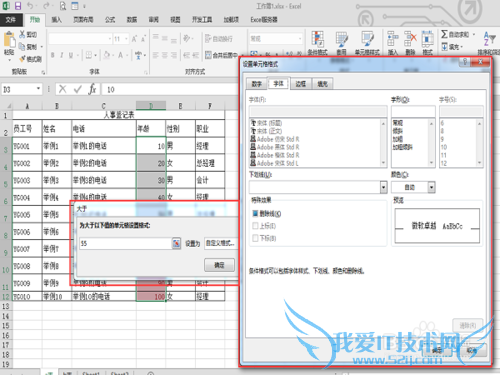Open the Formulas ribbon tab (公式)
The height and width of the screenshot is (375, 500).
coord(110,20)
